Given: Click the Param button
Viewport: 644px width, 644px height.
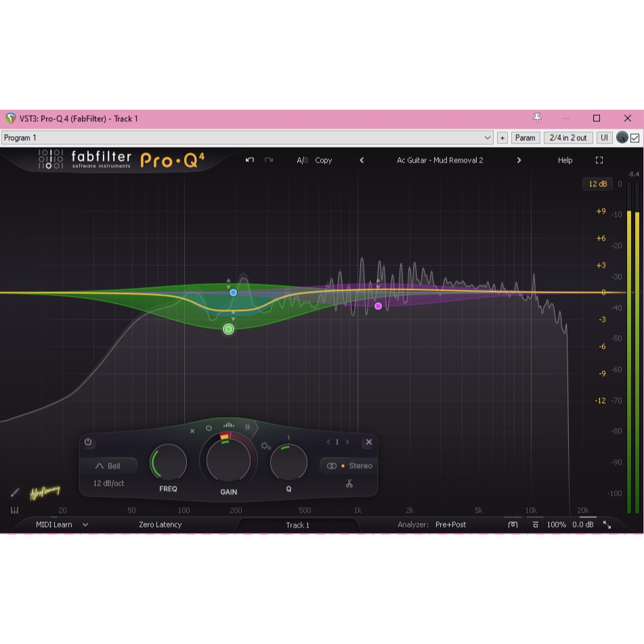Looking at the screenshot, I should pyautogui.click(x=525, y=138).
